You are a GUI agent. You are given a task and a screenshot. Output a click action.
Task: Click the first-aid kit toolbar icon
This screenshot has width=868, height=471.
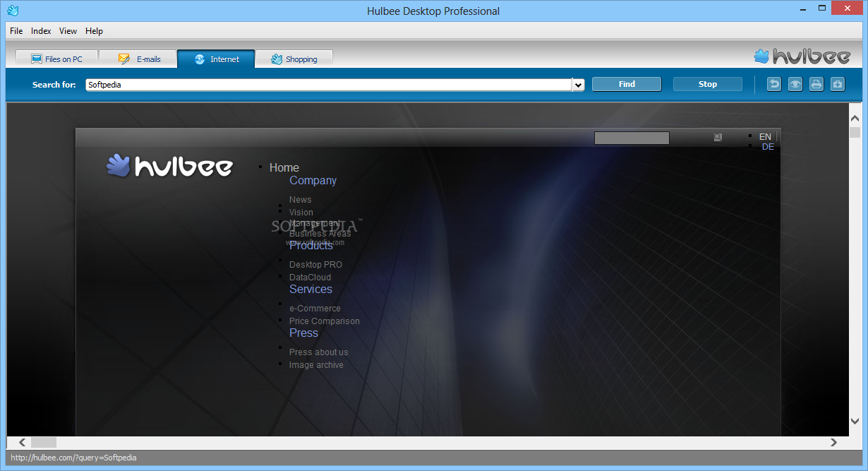(838, 84)
